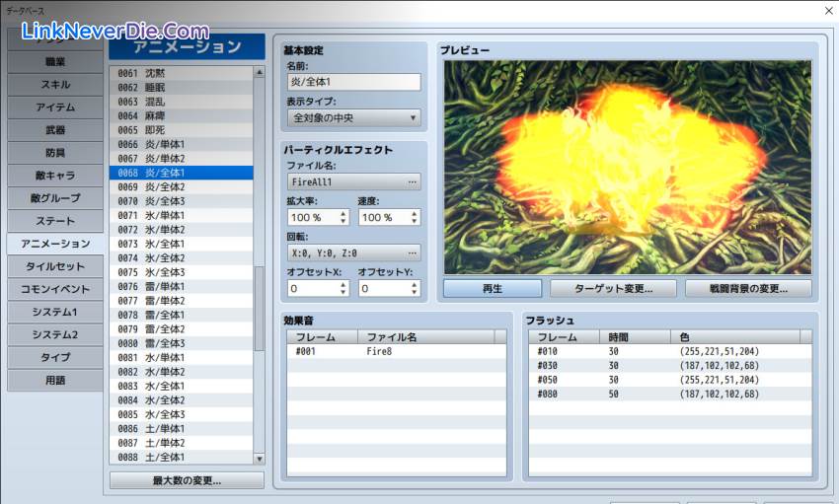839x504 pixels.
Task: Open the rotation settings ellipsis button
Action: [x=412, y=252]
